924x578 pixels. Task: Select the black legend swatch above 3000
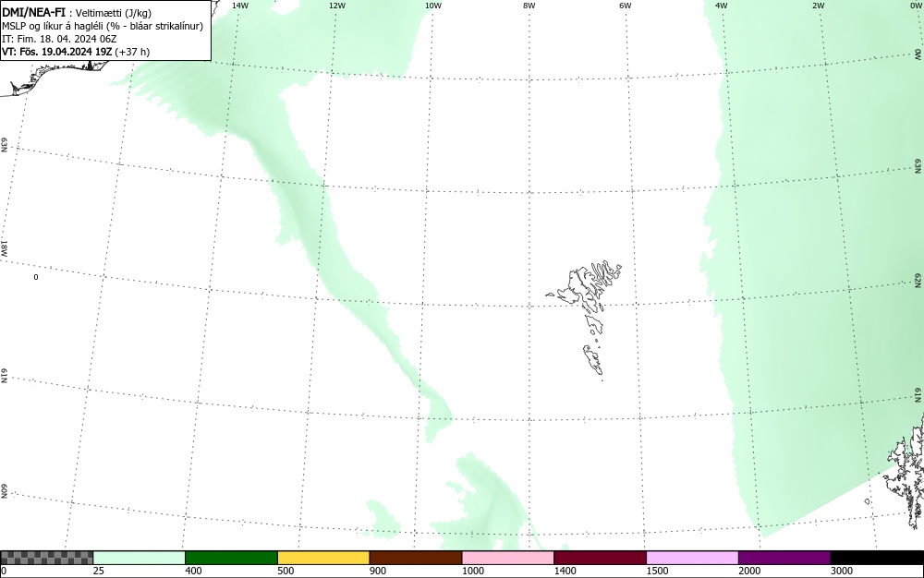coord(877,558)
